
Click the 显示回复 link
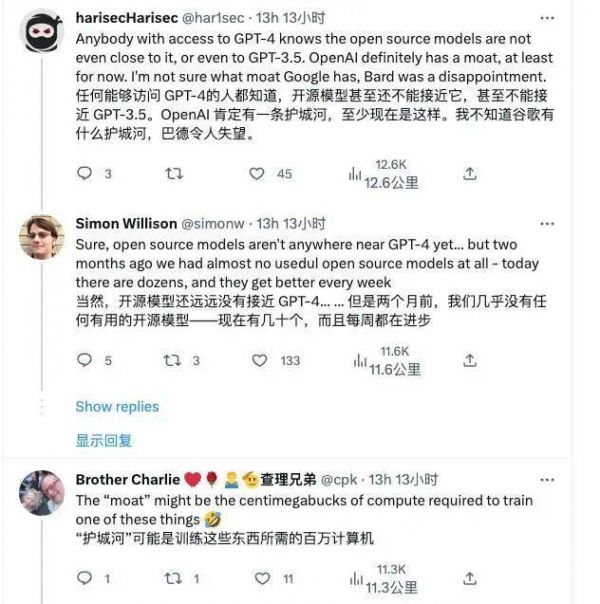click(x=104, y=440)
